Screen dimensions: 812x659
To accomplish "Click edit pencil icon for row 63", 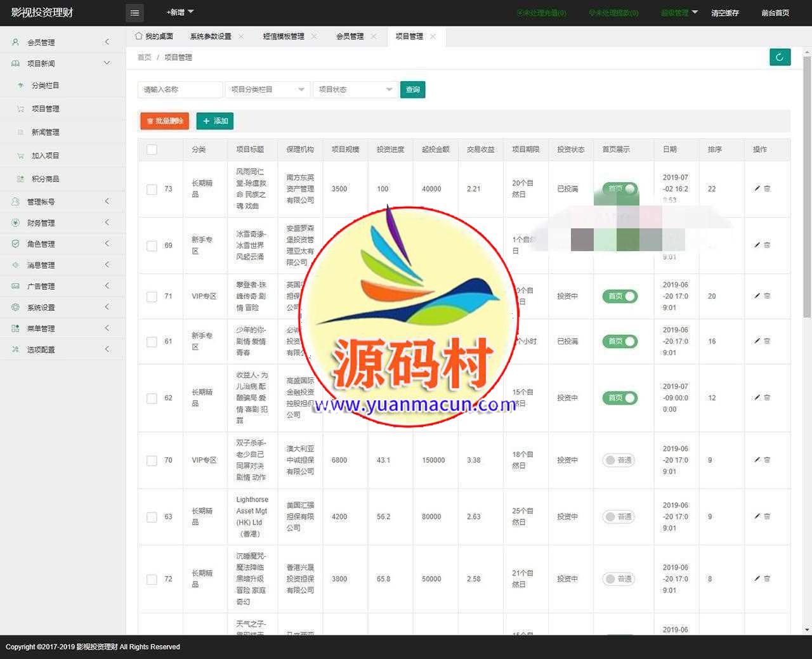I will click(x=757, y=516).
